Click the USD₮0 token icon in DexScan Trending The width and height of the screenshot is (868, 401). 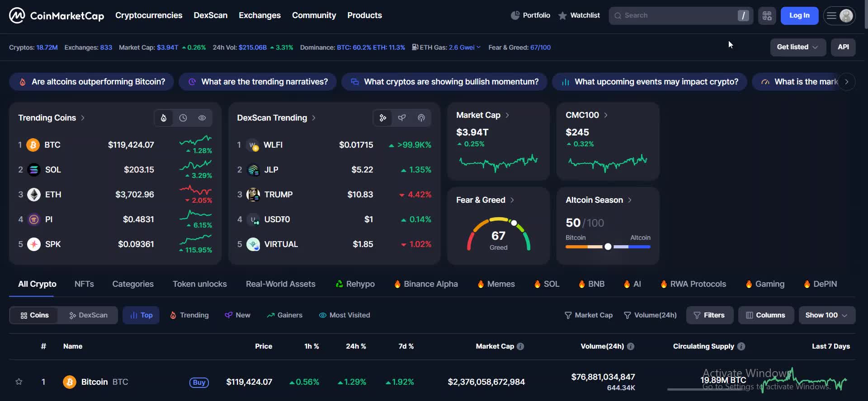[253, 219]
